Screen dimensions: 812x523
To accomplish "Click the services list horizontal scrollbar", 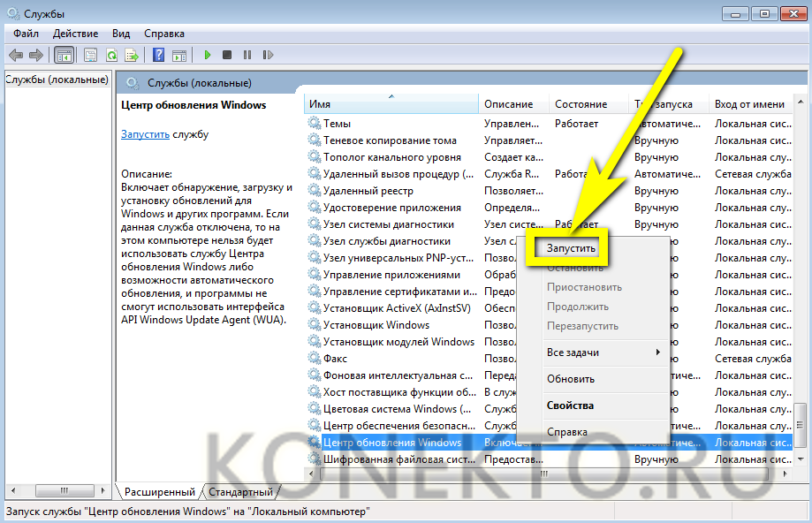I will tap(546, 474).
